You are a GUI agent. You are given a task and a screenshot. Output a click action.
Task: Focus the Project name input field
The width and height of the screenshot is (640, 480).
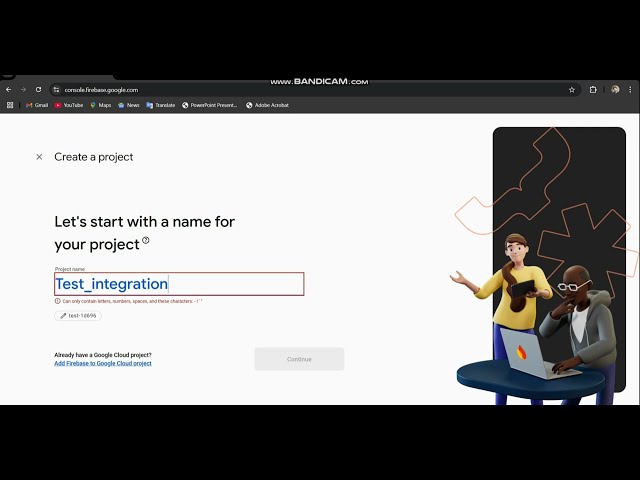coord(179,284)
